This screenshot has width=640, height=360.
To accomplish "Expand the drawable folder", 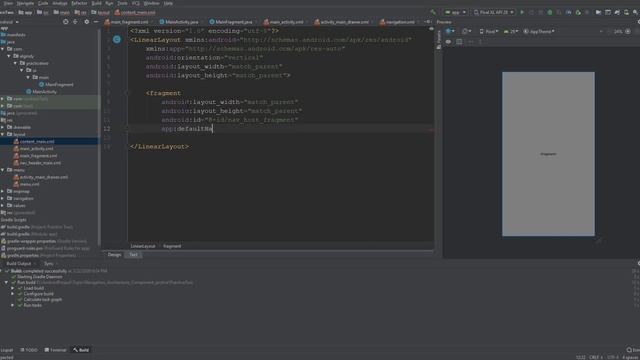I will click(x=3, y=127).
